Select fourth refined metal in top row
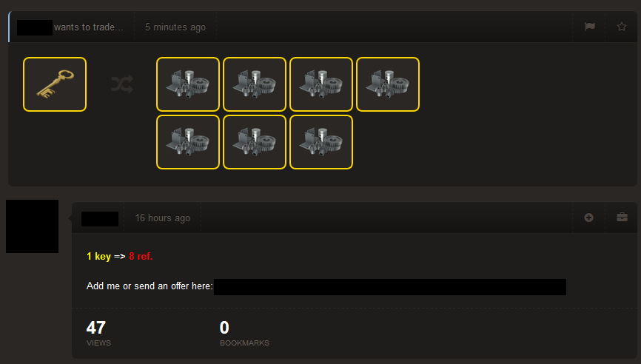641x364 pixels. click(x=388, y=84)
